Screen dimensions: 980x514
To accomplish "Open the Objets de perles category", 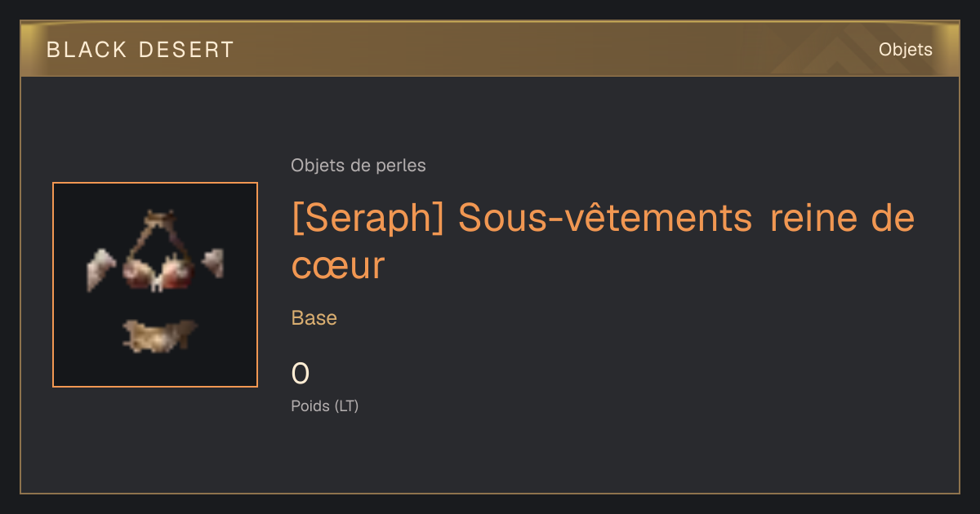I will [359, 166].
